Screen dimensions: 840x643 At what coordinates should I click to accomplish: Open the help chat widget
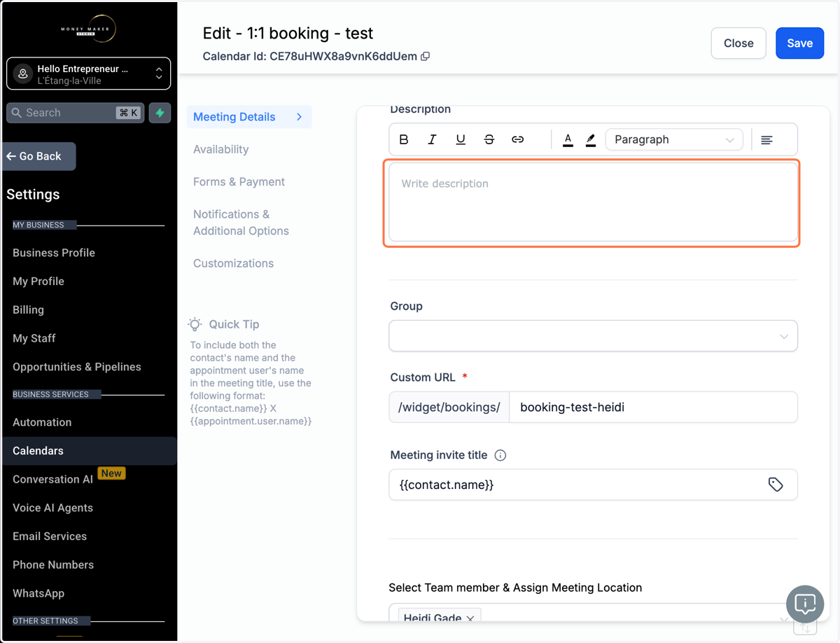coord(805,604)
